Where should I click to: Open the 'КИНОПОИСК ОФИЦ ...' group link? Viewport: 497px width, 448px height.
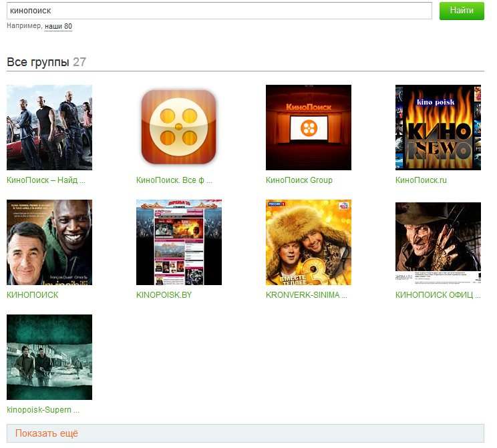pyautogui.click(x=438, y=295)
